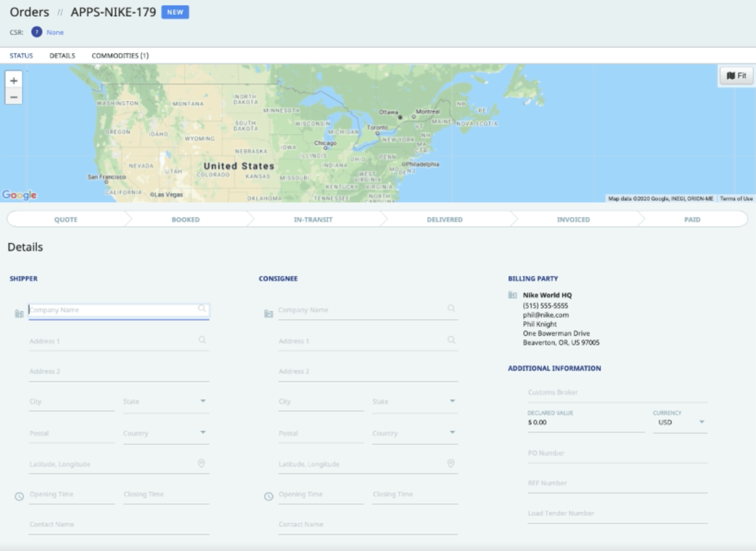The image size is (756, 551).
Task: Zoom out on the map
Action: (x=14, y=97)
